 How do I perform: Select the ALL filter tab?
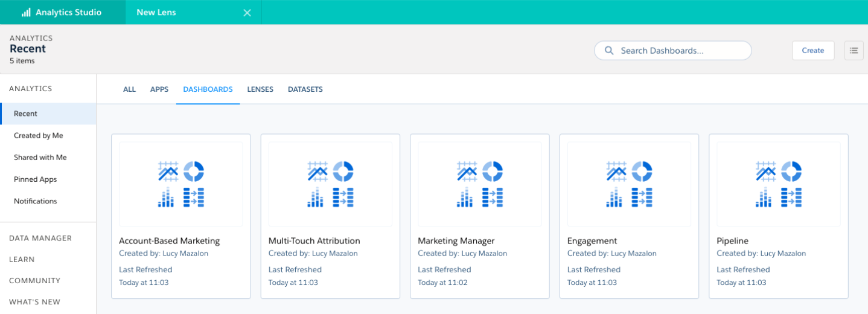point(130,89)
